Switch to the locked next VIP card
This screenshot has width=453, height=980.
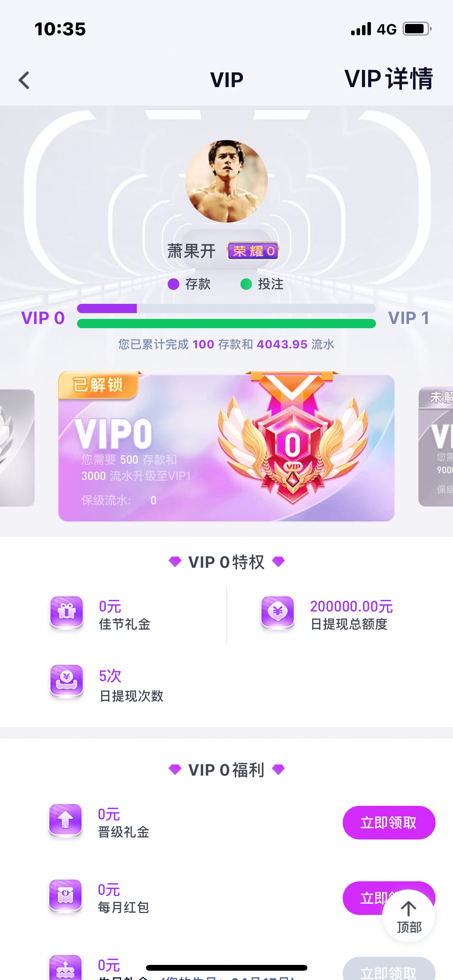tap(436, 447)
